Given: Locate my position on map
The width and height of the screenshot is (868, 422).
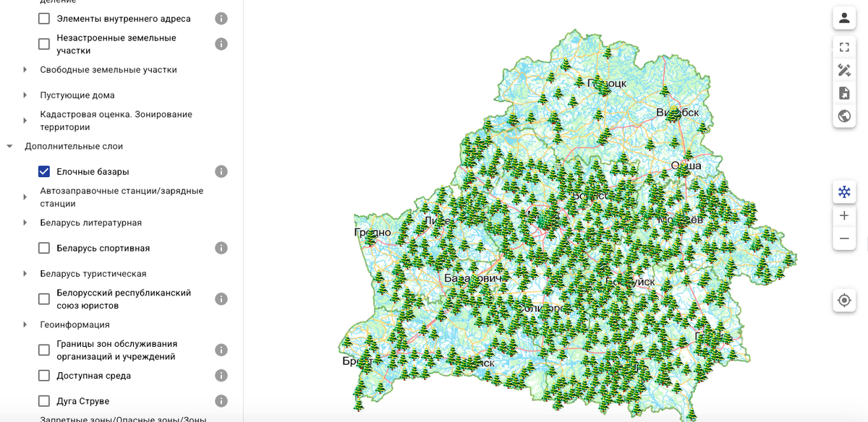Looking at the screenshot, I should 844,300.
